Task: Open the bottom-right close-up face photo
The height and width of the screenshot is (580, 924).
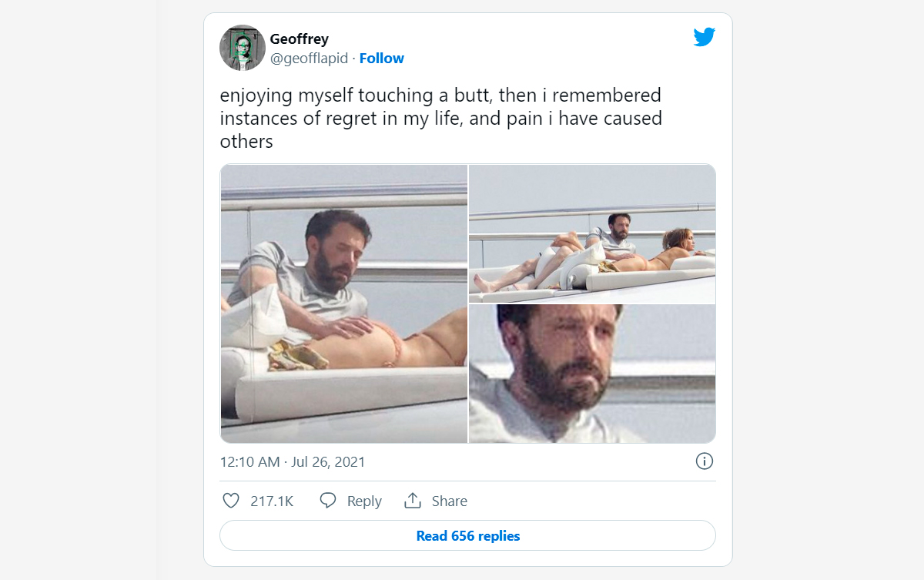Action: 592,374
